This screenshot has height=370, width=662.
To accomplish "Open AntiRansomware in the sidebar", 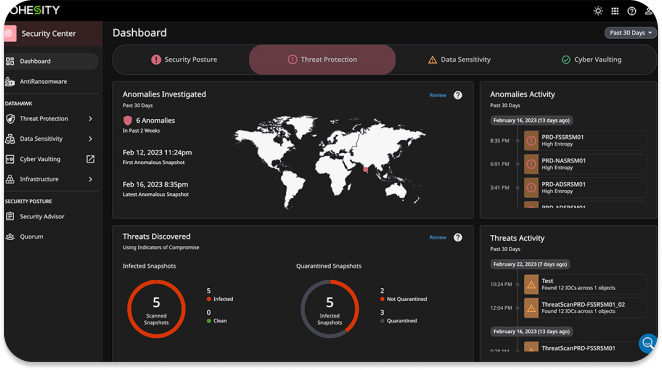I will click(52, 82).
